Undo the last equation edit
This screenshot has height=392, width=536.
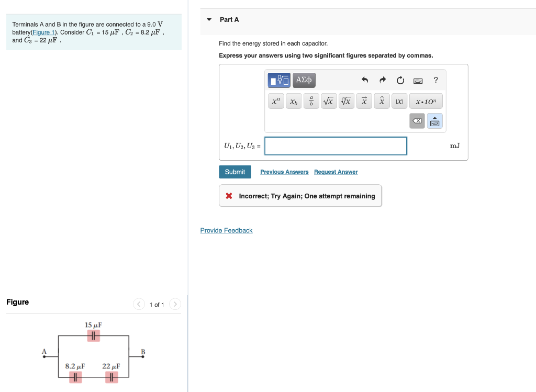tap(365, 80)
